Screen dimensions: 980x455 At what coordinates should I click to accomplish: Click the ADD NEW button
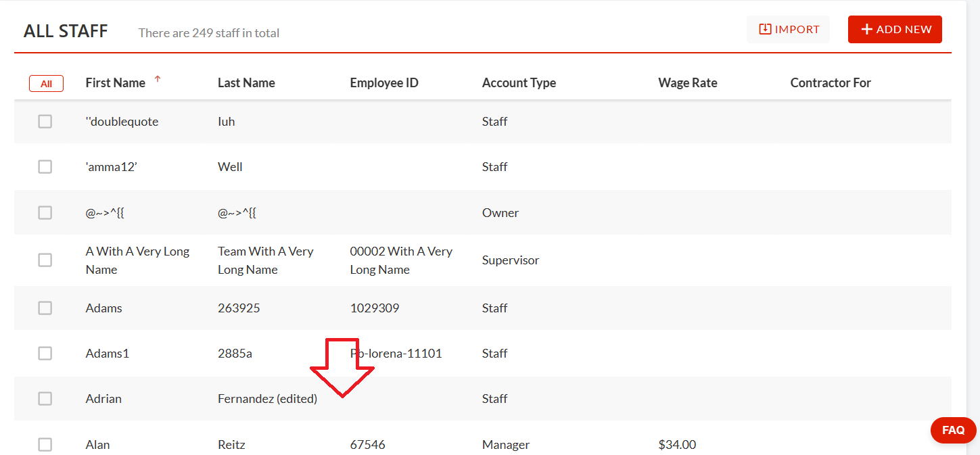pyautogui.click(x=894, y=29)
